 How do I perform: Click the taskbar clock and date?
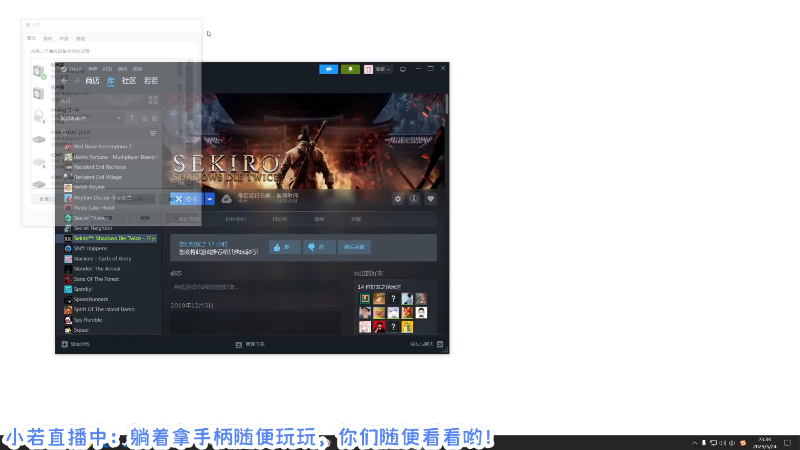pos(764,442)
